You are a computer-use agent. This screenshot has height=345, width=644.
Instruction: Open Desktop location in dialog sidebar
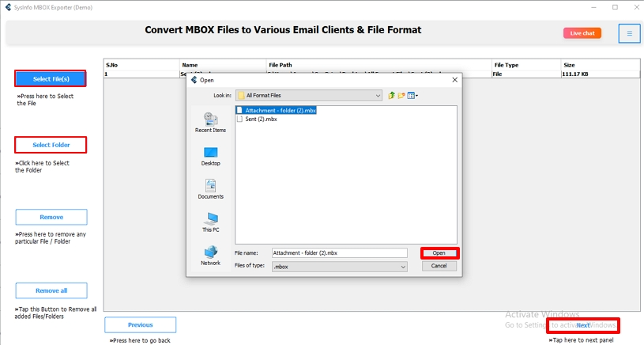[210, 156]
